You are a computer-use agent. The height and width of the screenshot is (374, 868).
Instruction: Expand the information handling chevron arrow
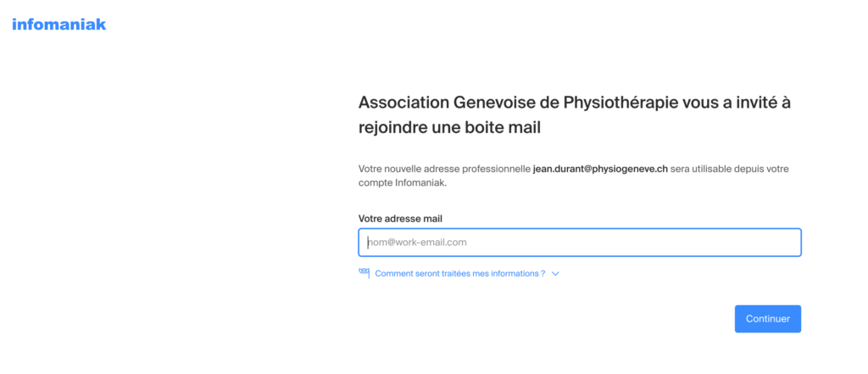(x=555, y=274)
